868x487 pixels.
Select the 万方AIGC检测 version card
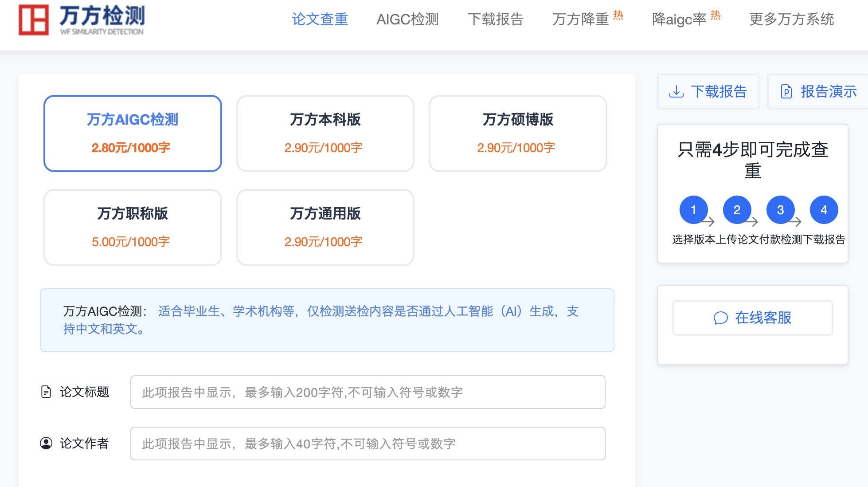133,133
